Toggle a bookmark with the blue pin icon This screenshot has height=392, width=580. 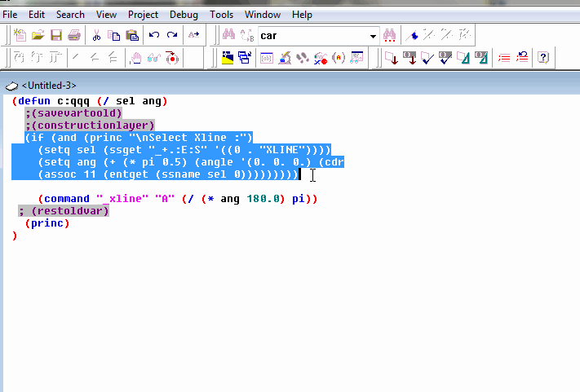tap(412, 35)
